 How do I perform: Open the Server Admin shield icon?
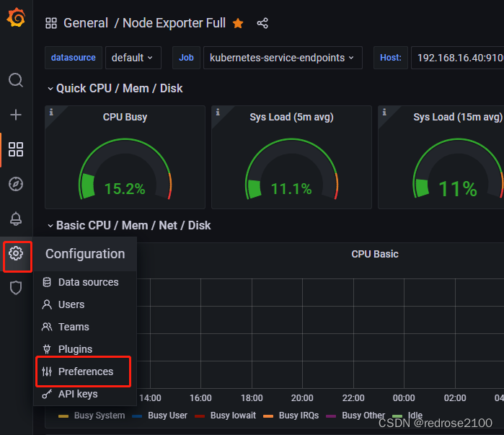pos(16,288)
